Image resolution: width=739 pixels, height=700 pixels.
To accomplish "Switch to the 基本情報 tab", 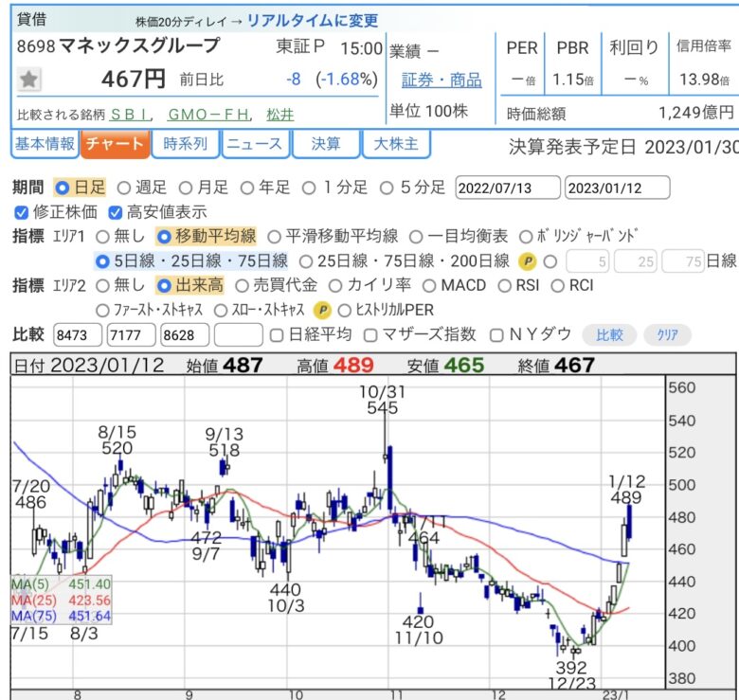I will point(45,144).
